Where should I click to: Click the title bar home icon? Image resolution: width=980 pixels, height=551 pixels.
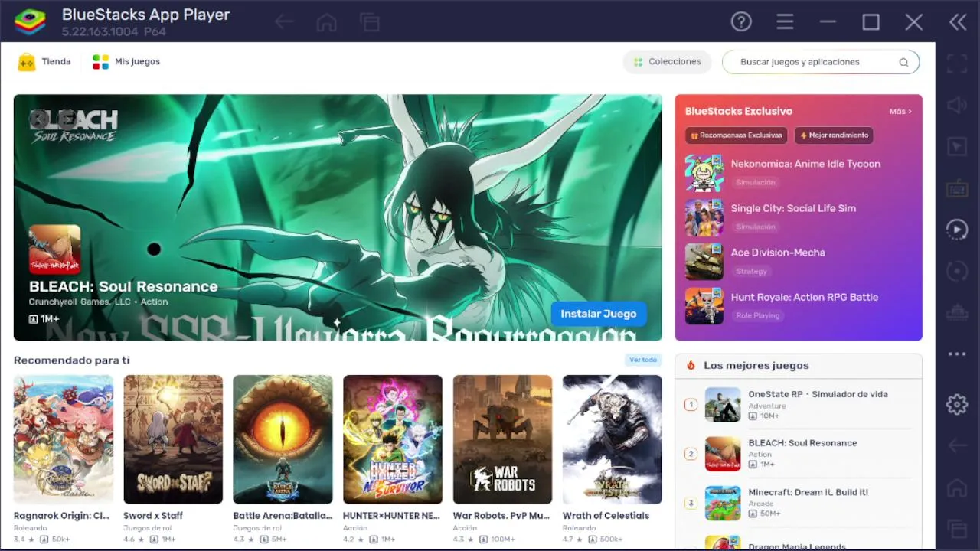(x=327, y=22)
